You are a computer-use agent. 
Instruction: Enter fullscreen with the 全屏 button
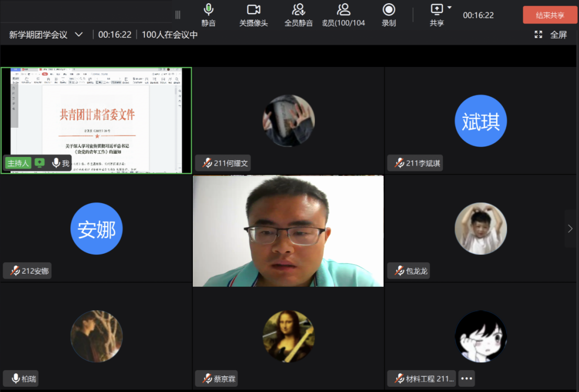pos(552,35)
